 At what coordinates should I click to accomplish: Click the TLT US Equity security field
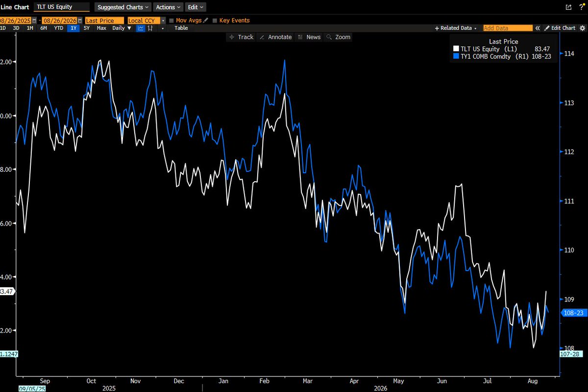(62, 7)
